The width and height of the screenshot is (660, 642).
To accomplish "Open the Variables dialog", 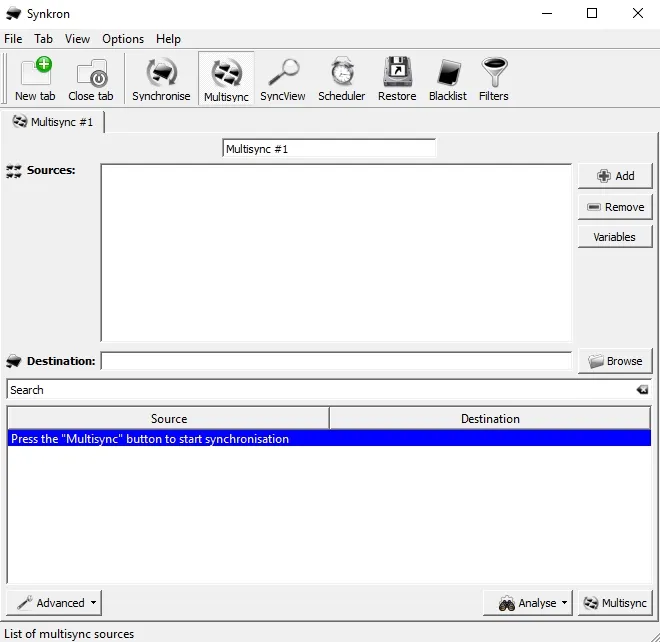I will coord(615,237).
